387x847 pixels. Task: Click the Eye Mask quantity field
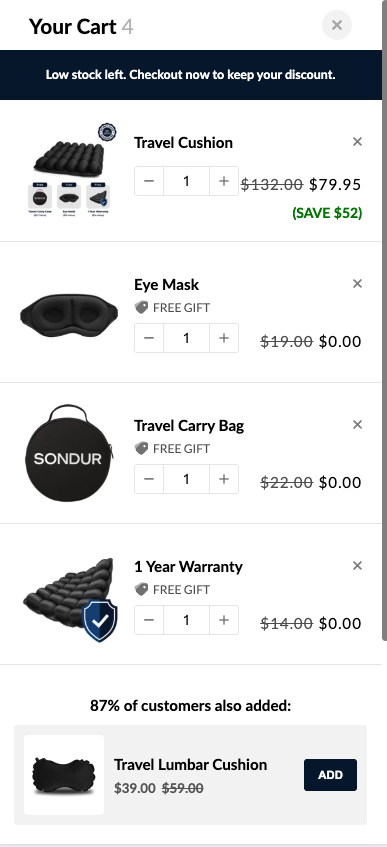(x=186, y=338)
